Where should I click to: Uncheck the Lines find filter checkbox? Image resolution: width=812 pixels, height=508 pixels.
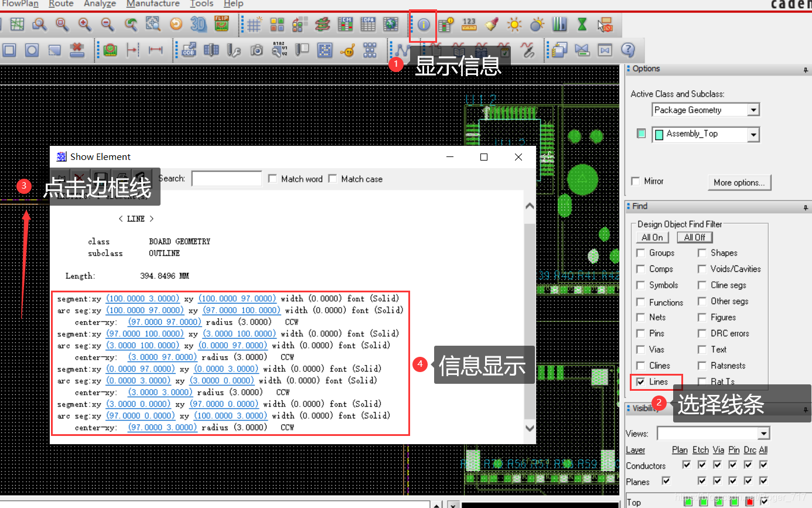click(x=640, y=381)
